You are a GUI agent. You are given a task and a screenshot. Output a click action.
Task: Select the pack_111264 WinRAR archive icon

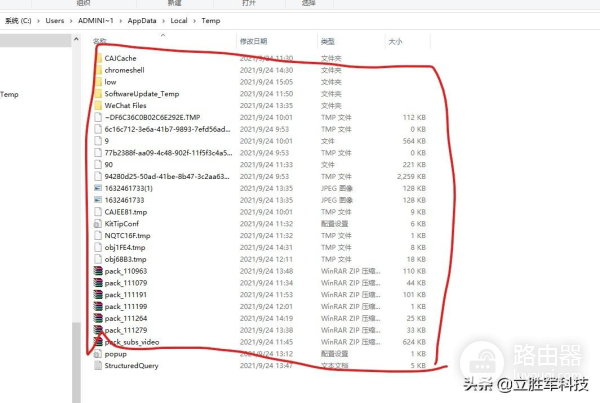point(98,318)
